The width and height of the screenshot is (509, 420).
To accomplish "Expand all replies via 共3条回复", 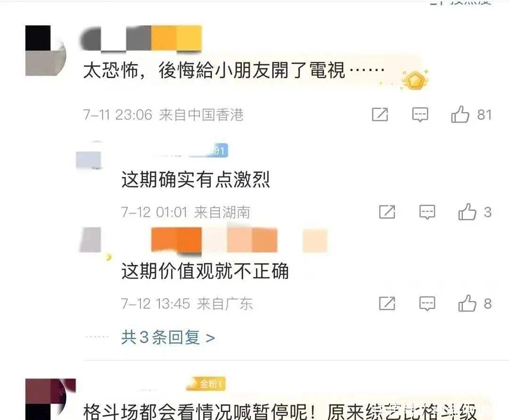I will point(168,337).
